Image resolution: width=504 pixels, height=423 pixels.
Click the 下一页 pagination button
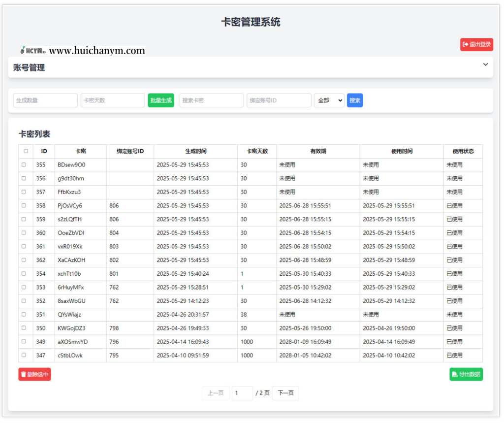[285, 393]
